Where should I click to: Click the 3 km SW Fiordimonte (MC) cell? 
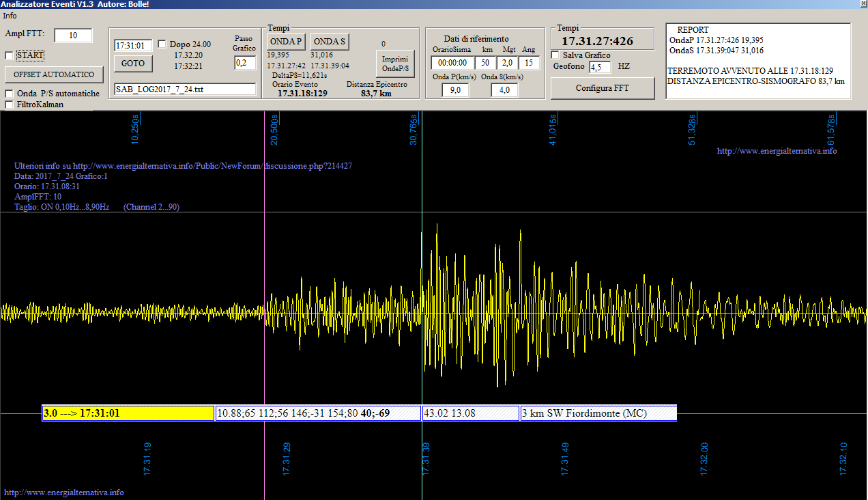coord(598,413)
